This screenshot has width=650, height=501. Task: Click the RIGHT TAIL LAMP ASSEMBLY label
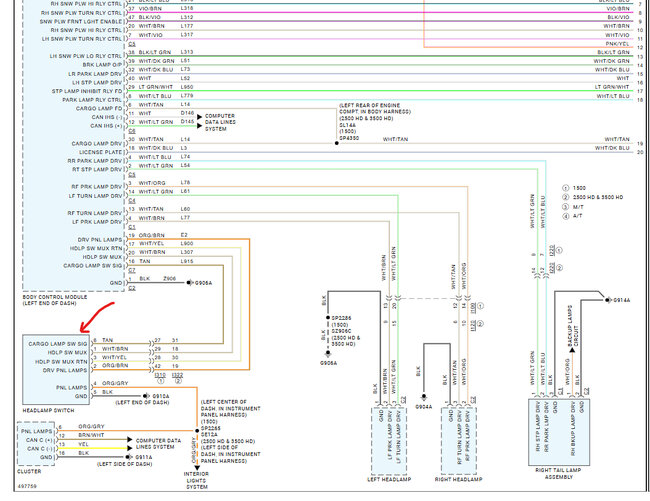pos(558,473)
